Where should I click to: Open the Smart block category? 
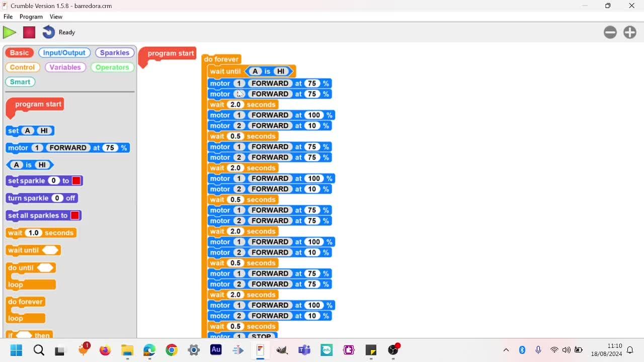(x=20, y=82)
